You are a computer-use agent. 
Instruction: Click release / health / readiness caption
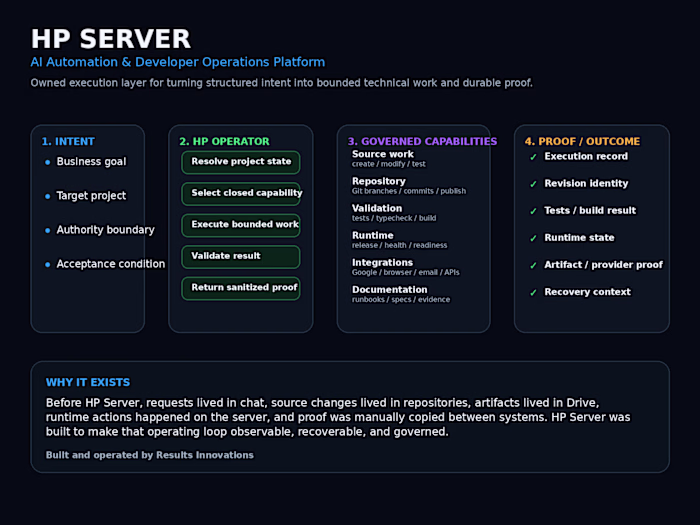click(400, 246)
